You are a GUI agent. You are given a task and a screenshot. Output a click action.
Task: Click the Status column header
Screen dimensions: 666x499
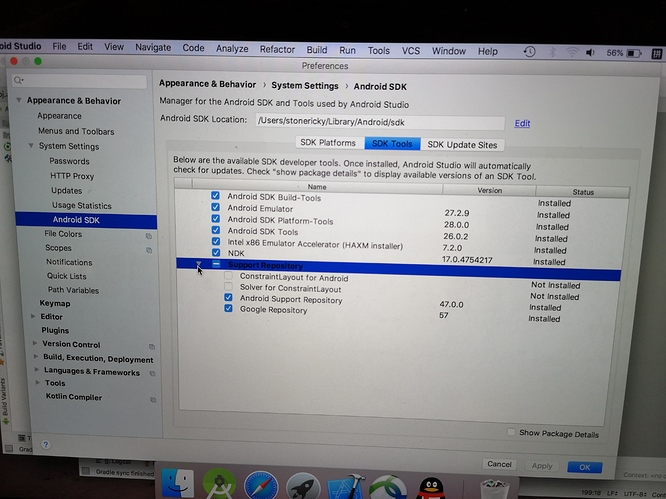(583, 192)
